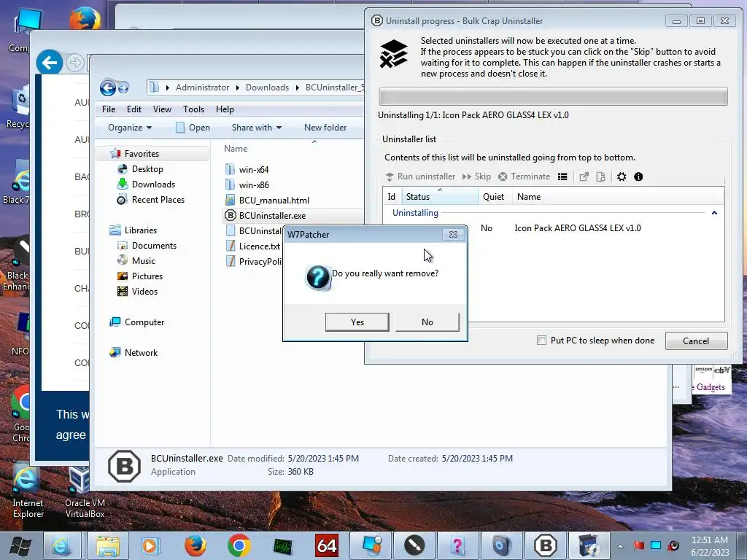
Task: Open Windows Explorer taskbar icon
Action: pos(107,545)
